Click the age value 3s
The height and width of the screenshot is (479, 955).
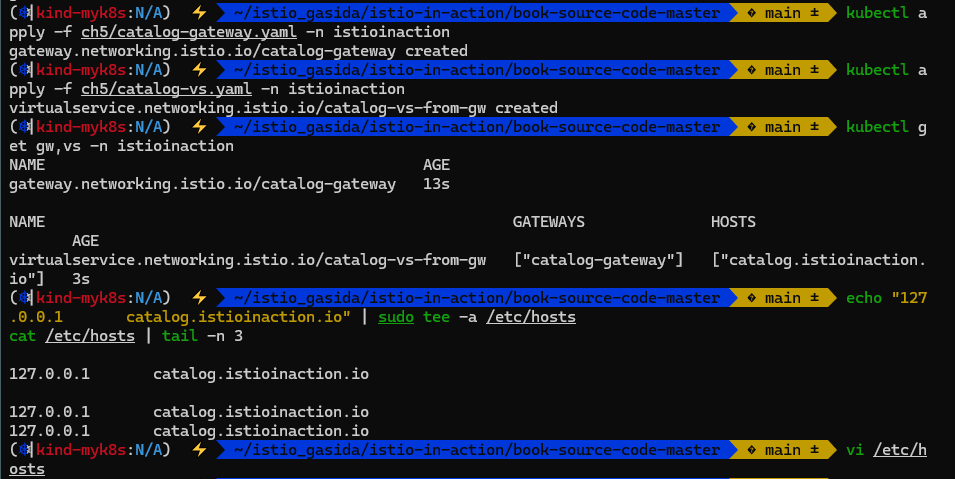point(81,279)
